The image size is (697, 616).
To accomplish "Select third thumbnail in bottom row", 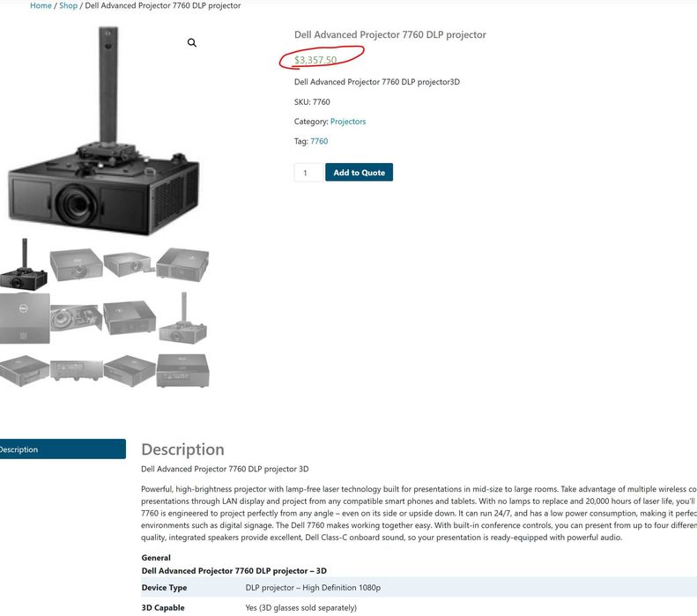I will click(130, 371).
